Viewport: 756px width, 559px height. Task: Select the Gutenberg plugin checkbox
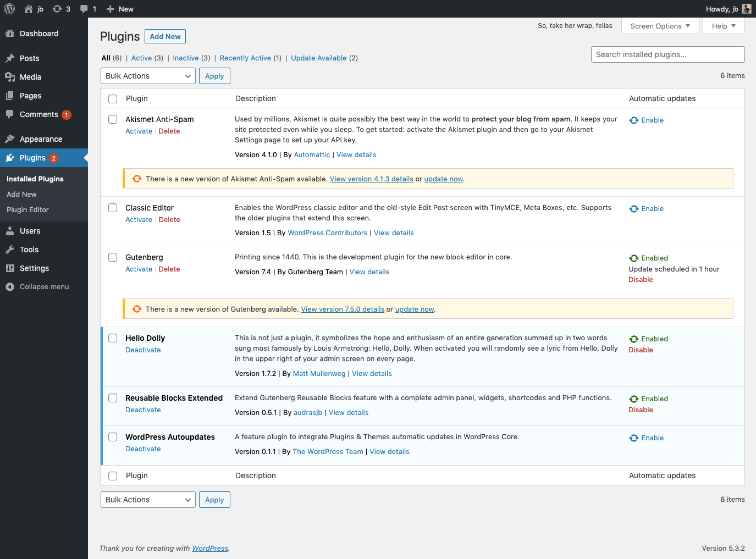click(113, 257)
